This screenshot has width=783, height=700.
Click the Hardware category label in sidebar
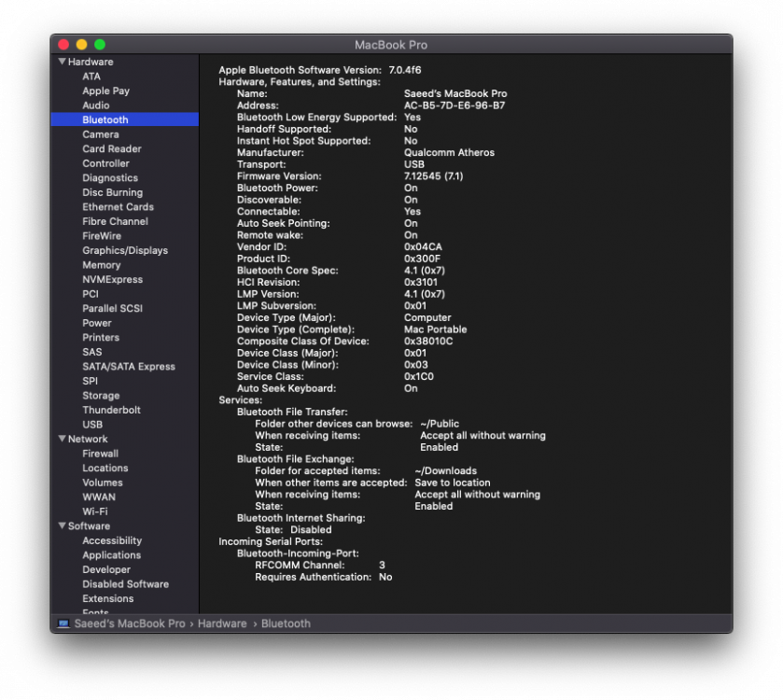coord(91,62)
